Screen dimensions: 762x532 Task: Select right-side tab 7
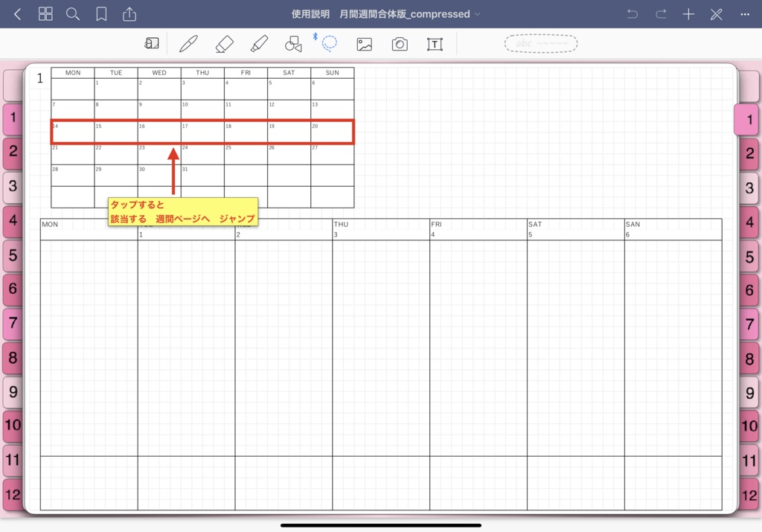[749, 325]
